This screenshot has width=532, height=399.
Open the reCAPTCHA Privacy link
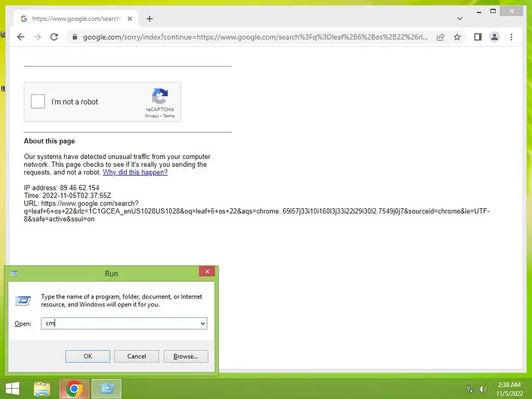152,116
